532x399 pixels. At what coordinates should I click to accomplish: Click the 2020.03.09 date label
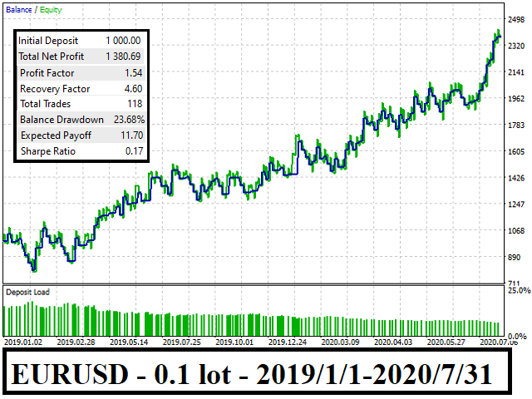(x=340, y=342)
